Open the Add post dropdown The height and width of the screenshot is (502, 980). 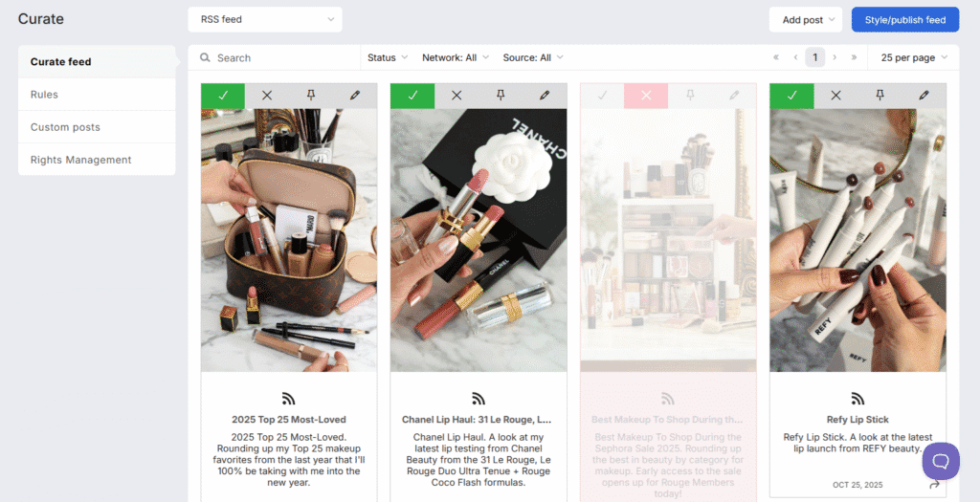tap(806, 19)
